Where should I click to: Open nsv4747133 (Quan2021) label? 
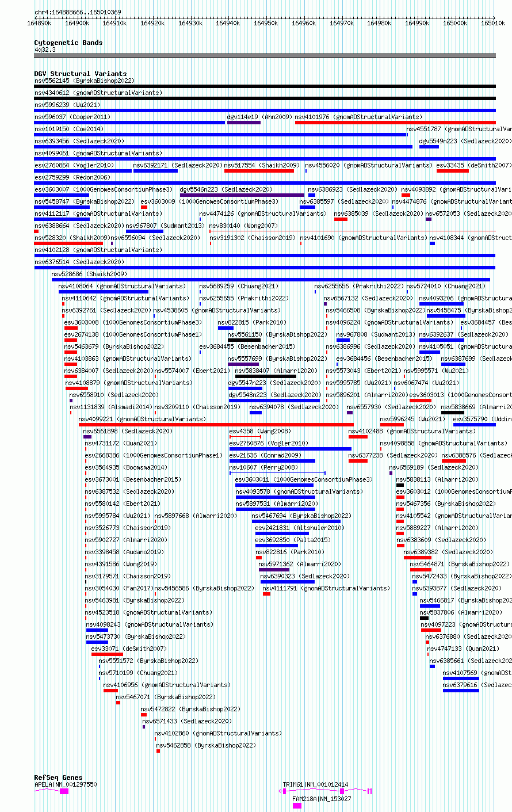tap(464, 649)
